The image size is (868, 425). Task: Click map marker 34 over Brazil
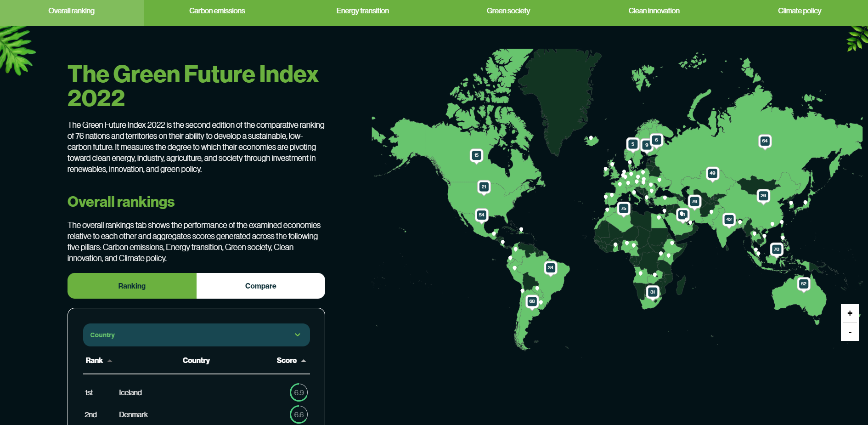pyautogui.click(x=550, y=268)
